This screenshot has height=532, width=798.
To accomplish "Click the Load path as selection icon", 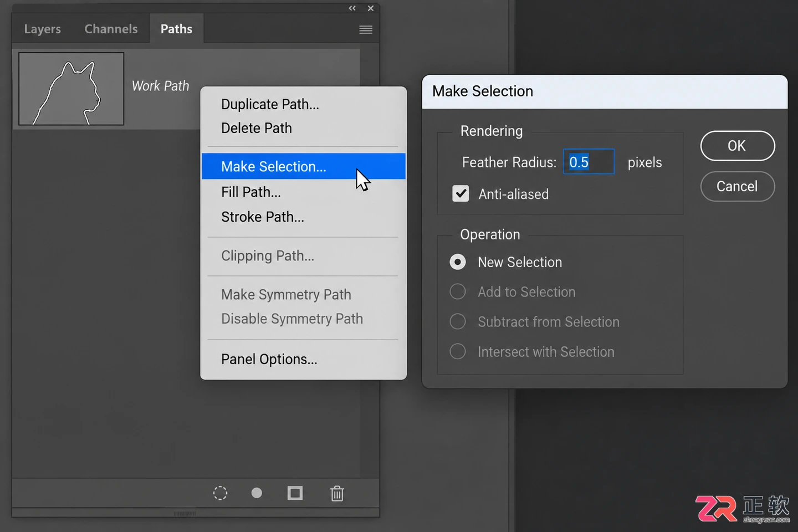I will click(220, 493).
